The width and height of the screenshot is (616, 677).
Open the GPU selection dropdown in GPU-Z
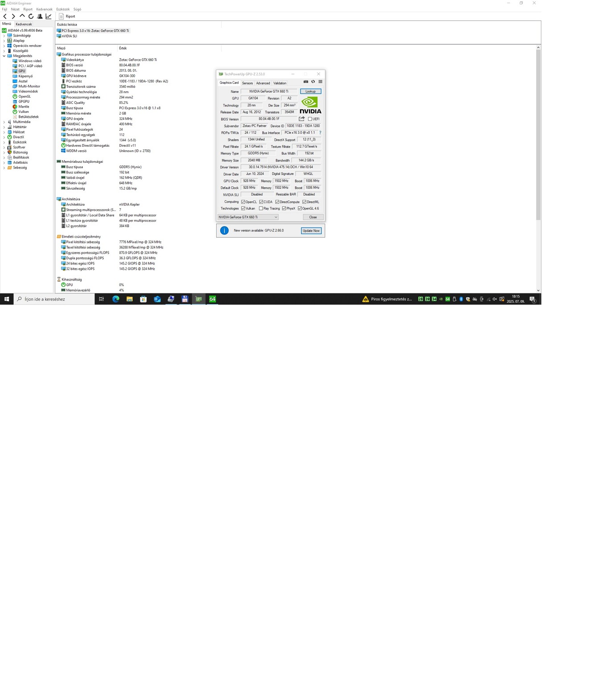(248, 217)
